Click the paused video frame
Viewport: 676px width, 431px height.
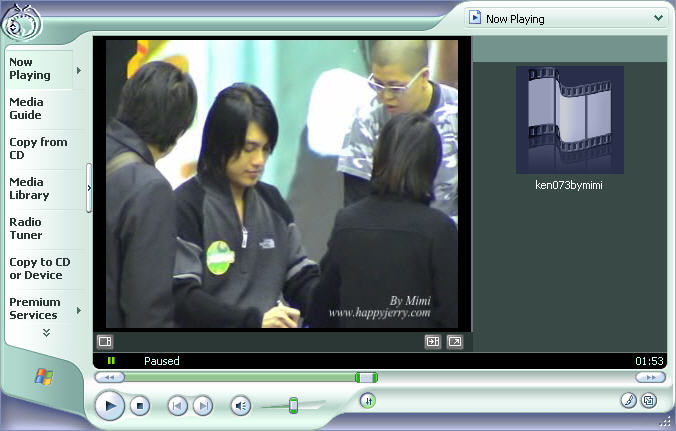282,184
